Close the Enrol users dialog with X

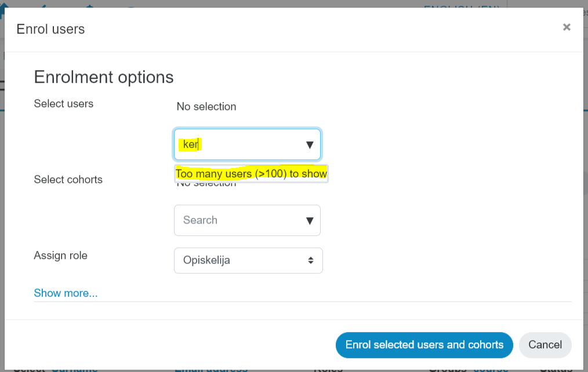click(x=566, y=27)
